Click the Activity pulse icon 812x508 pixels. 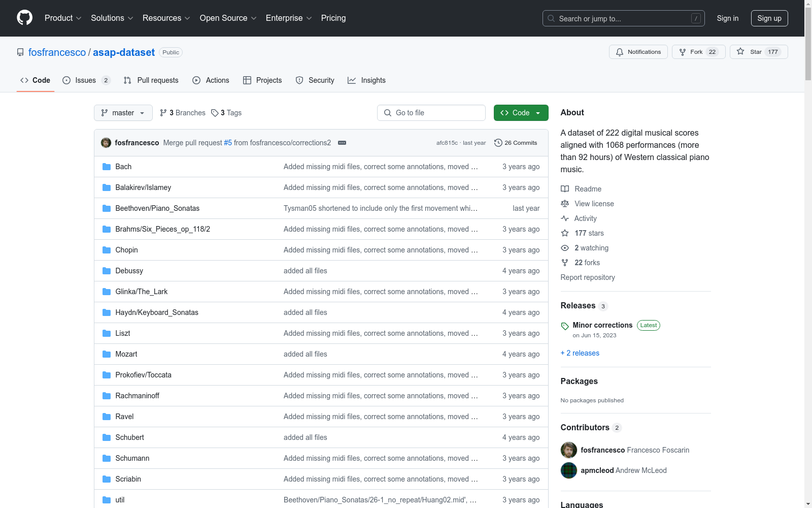[565, 218]
